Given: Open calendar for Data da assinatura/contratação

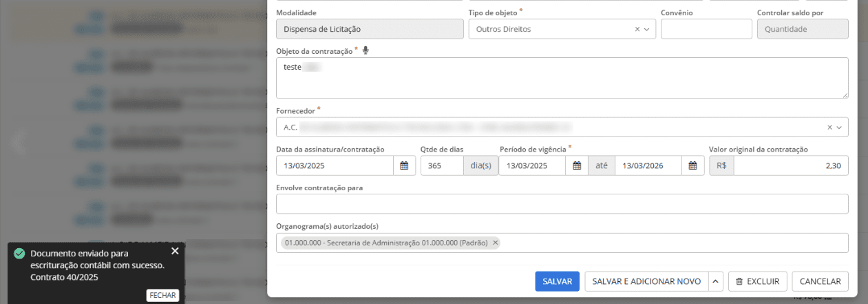Looking at the screenshot, I should pos(404,165).
